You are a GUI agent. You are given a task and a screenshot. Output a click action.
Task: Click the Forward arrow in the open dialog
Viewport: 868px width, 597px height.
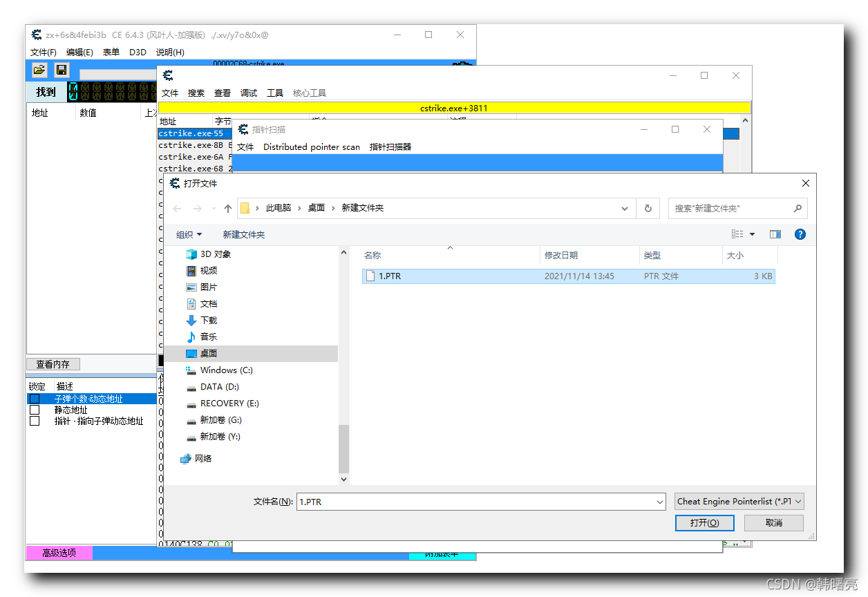[x=197, y=208]
